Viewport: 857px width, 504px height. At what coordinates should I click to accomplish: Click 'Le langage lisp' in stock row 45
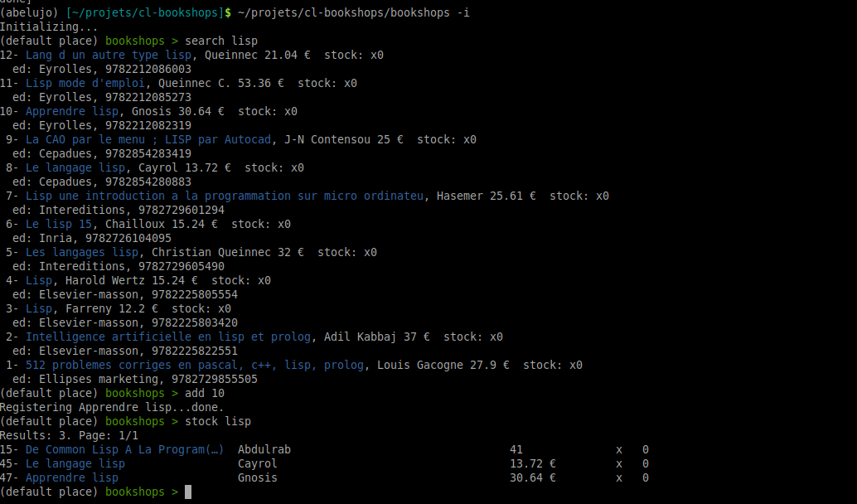pyautogui.click(x=75, y=464)
